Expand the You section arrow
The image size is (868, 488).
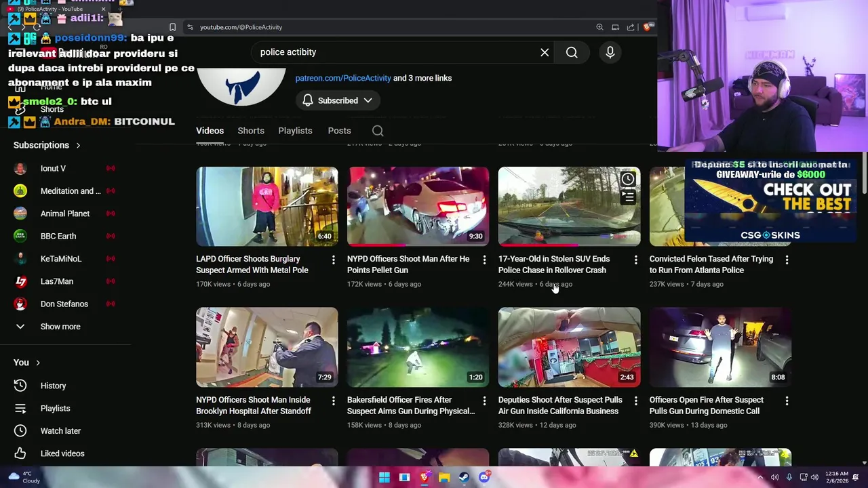tap(38, 363)
